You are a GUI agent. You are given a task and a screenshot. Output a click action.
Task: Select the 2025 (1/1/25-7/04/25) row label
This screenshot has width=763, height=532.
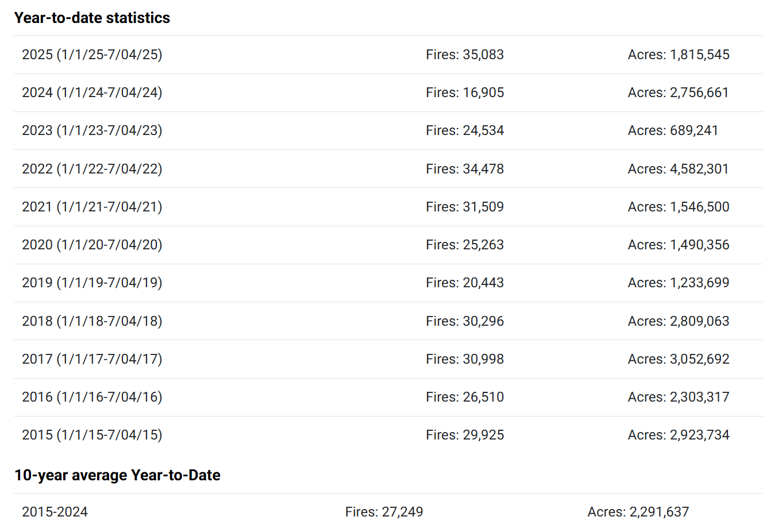click(x=92, y=55)
